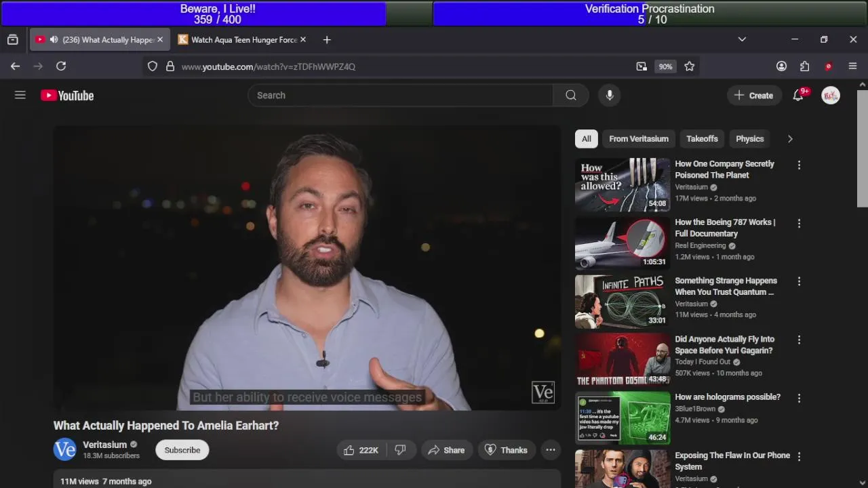Click the Verification Procrastination progress bar
Screen dimensions: 868x488
coord(650,14)
